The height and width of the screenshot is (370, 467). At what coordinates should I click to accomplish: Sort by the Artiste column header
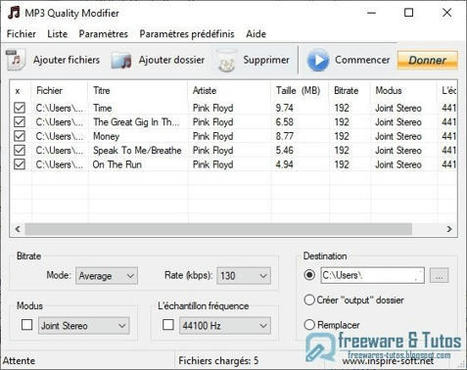[x=229, y=91]
